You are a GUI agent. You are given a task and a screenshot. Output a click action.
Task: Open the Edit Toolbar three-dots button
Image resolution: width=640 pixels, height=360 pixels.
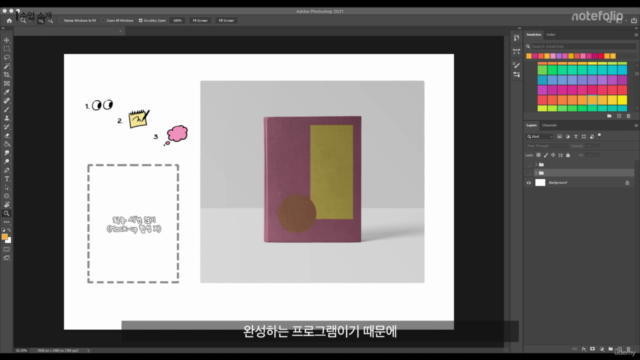[7, 222]
